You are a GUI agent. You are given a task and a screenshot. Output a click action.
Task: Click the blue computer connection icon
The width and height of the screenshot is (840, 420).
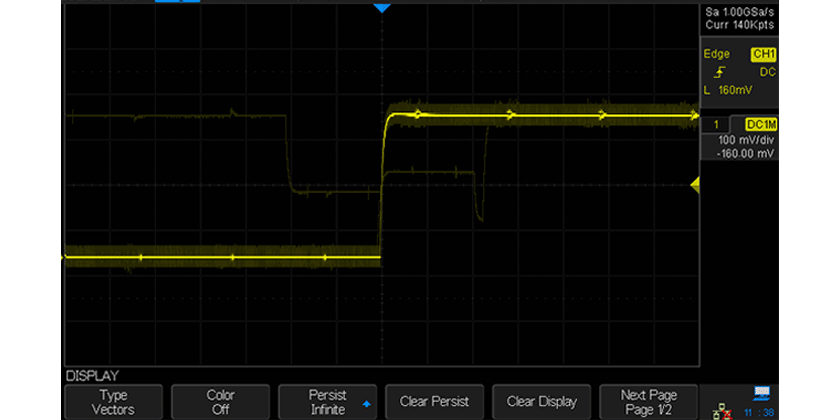pos(762,392)
